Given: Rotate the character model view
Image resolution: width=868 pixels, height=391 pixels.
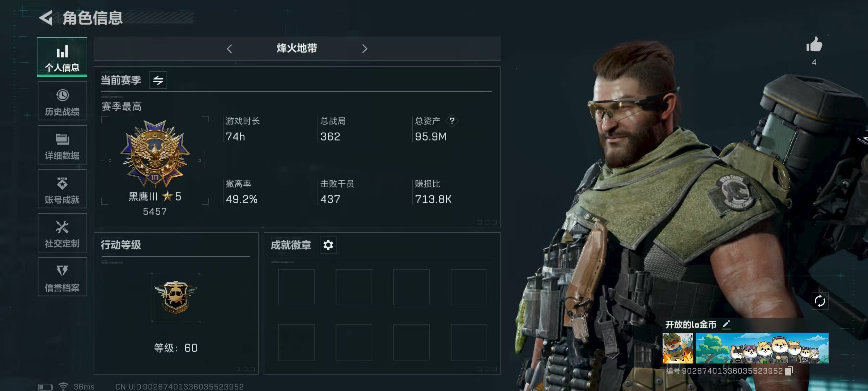Looking at the screenshot, I should coord(820,301).
